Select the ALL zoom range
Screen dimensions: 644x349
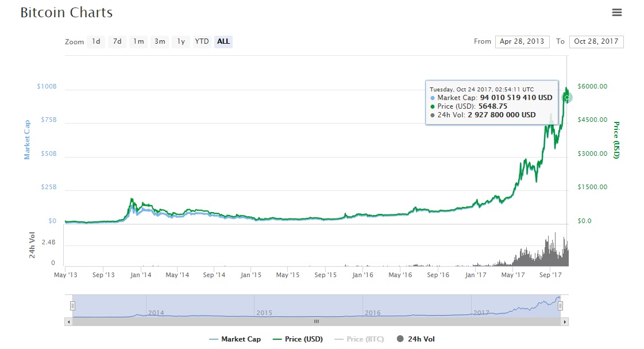[x=223, y=41]
